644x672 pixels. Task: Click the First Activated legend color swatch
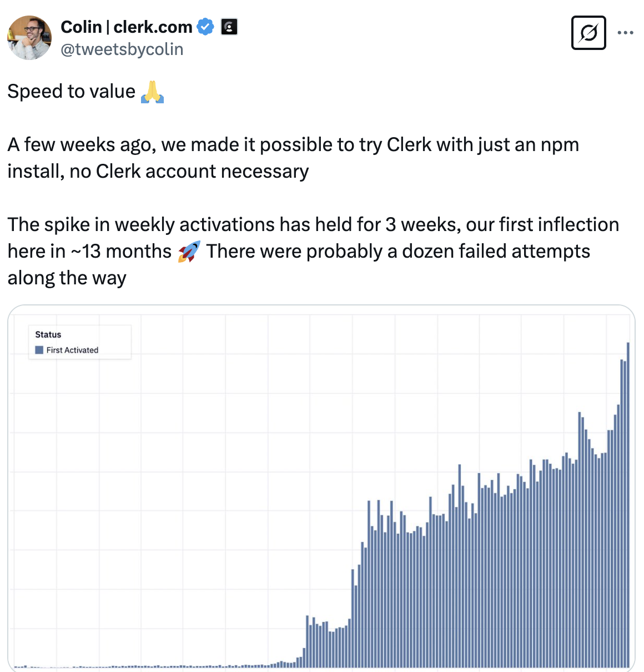[x=39, y=350]
